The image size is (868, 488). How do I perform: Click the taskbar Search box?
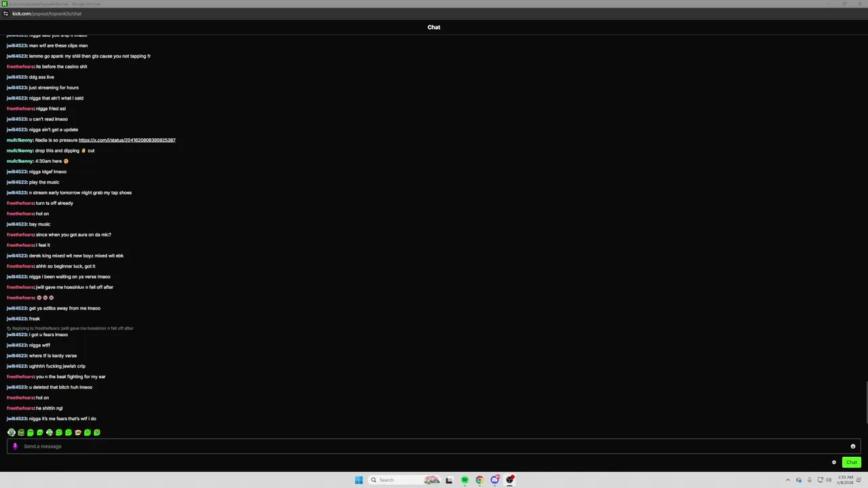(406, 480)
